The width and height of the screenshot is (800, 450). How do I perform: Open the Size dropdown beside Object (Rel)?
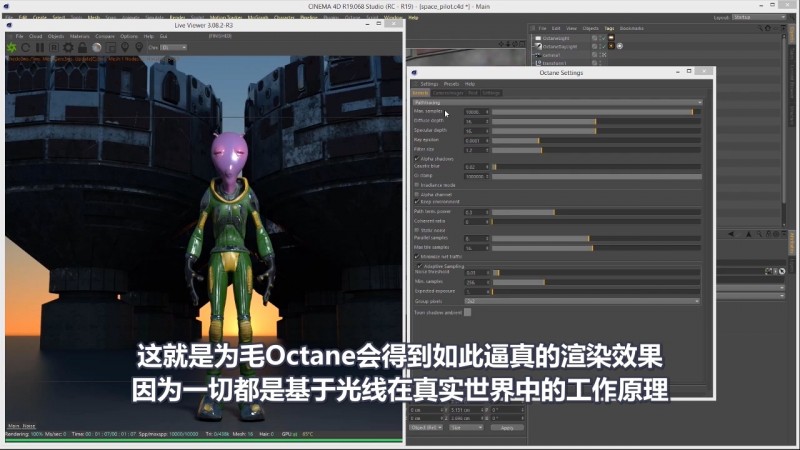pos(466,428)
